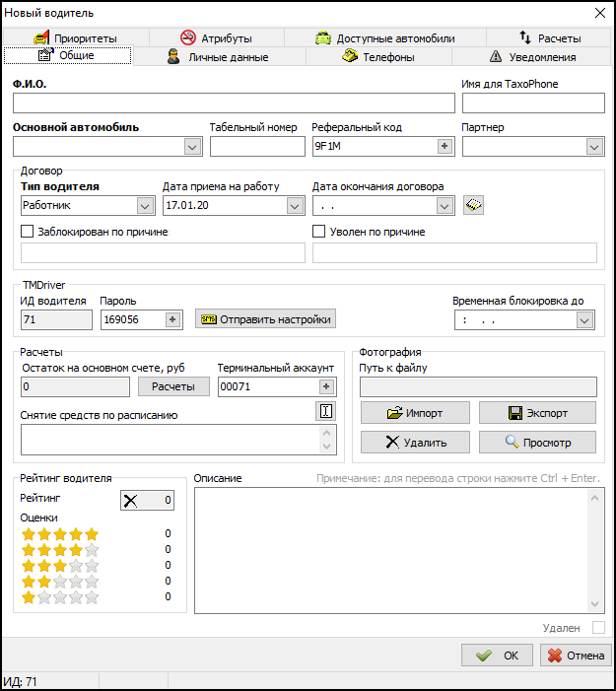
Task: Switch to 'Личные данные' tab
Action: pyautogui.click(x=229, y=57)
